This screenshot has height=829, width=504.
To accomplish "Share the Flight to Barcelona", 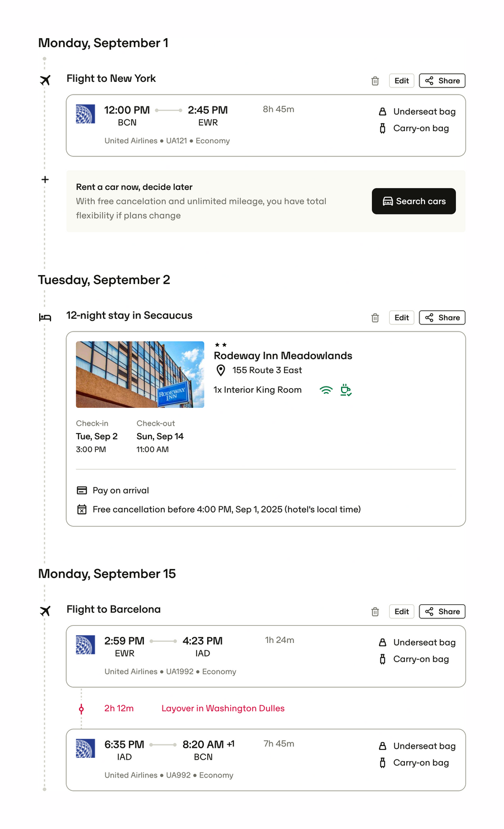I will click(442, 611).
